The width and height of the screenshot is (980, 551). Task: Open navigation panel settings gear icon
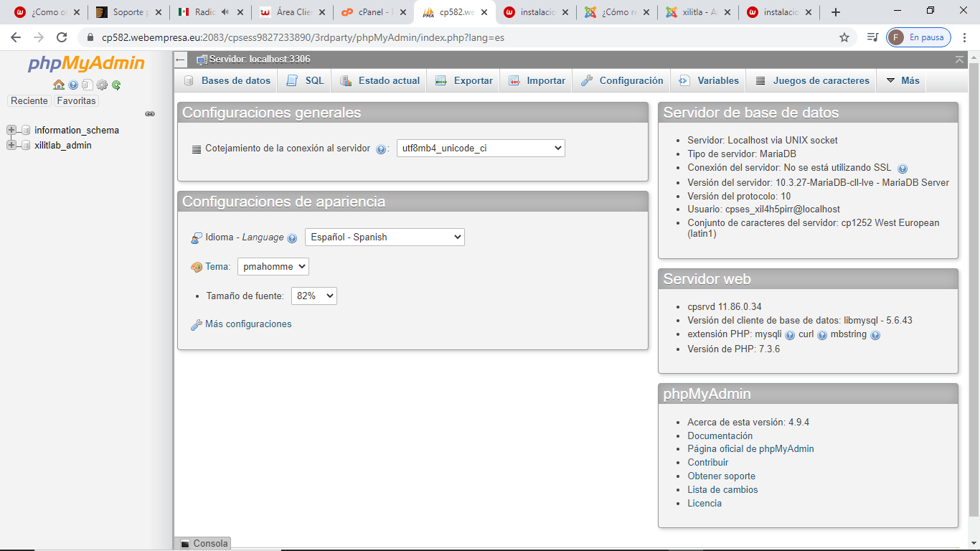pos(102,85)
